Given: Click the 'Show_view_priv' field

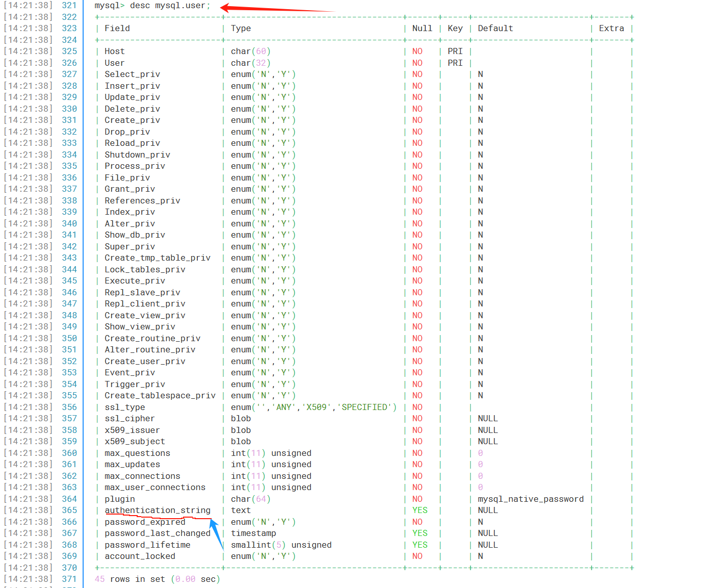Looking at the screenshot, I should (x=140, y=327).
